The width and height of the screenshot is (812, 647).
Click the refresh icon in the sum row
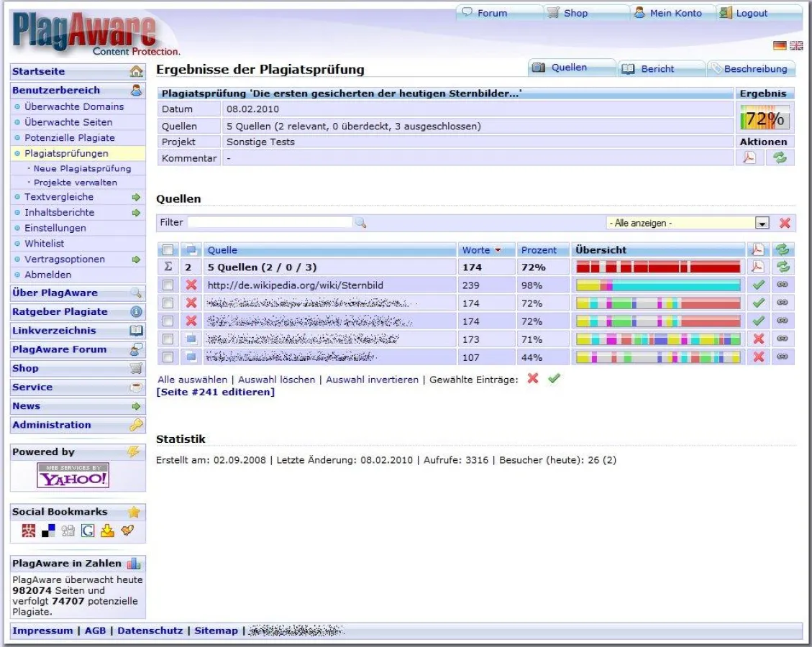tap(783, 267)
